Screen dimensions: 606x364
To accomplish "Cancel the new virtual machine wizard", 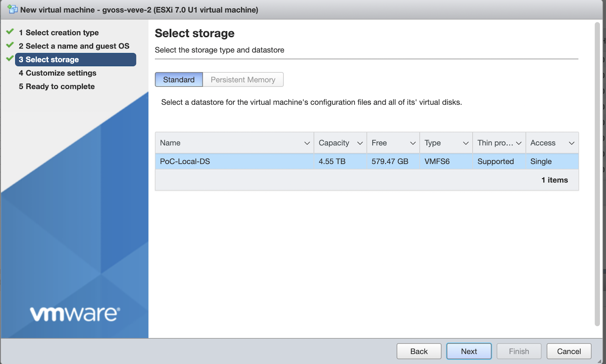I will coord(569,351).
